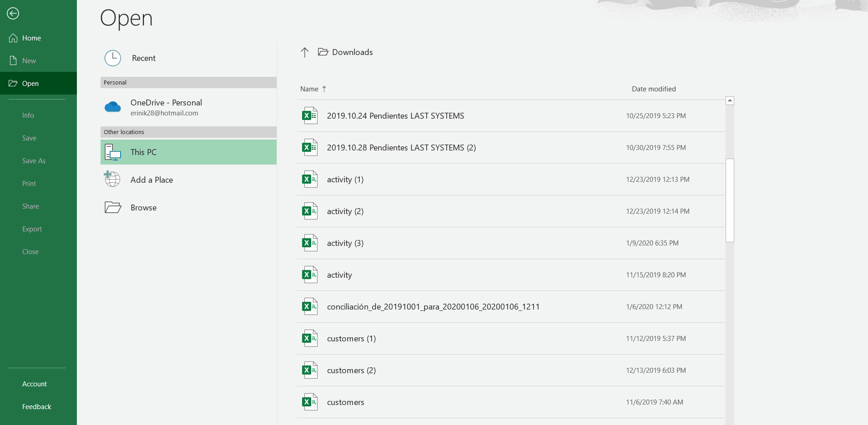This screenshot has width=868, height=425.
Task: Open the Home section in the sidebar
Action: (30, 38)
